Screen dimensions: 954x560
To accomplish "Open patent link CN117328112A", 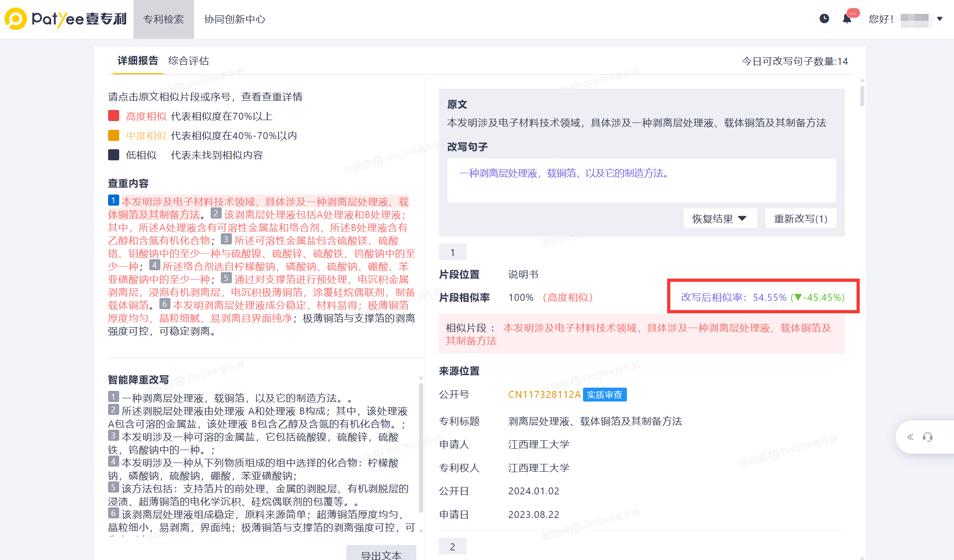I will tap(544, 395).
